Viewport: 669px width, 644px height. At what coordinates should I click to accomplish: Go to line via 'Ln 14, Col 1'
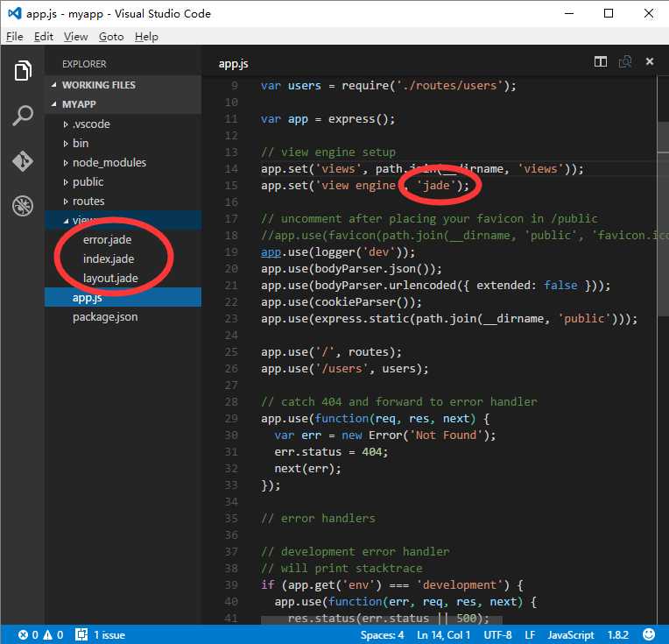click(443, 635)
